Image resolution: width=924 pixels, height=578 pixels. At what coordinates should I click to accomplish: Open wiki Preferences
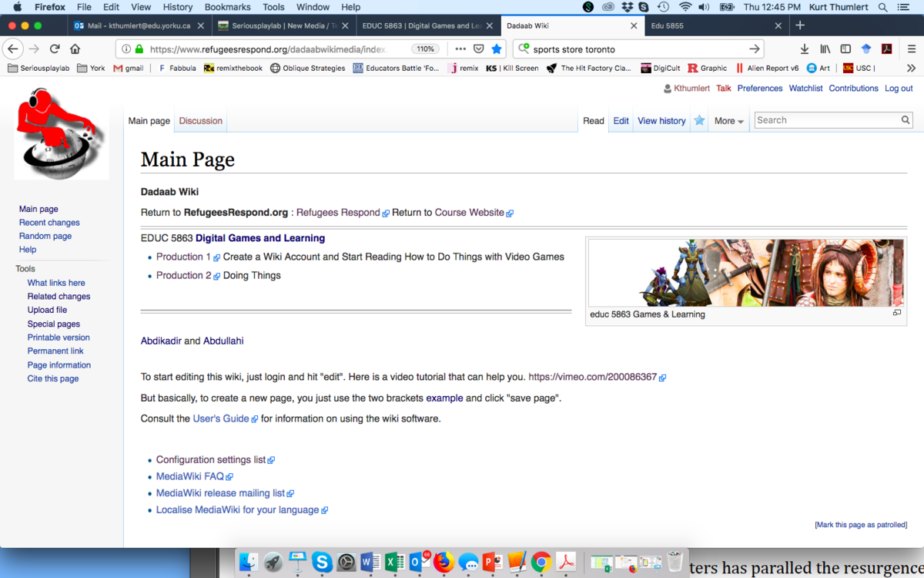click(x=759, y=89)
